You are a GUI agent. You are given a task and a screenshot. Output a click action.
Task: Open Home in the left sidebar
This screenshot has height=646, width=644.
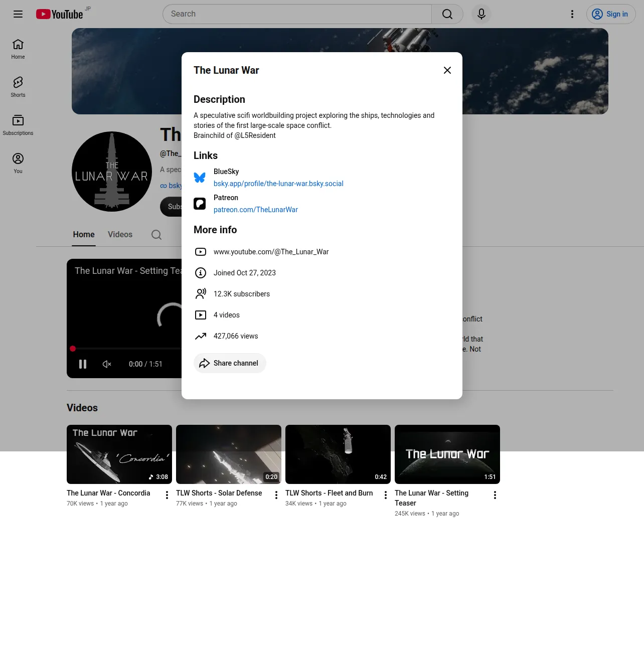click(18, 49)
